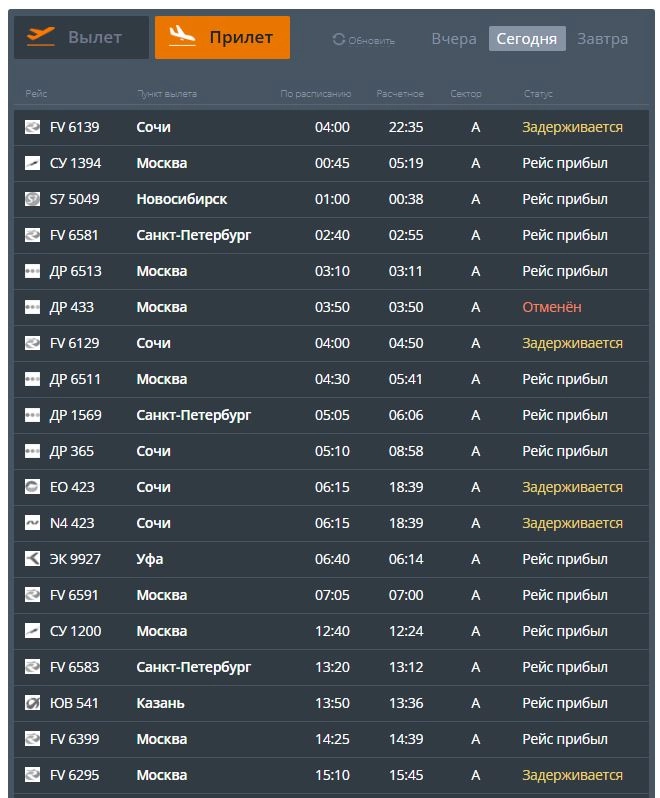The height and width of the screenshot is (798, 660).
Task: Click Санкт-Петербург in FV 6581 row
Action: (x=193, y=235)
